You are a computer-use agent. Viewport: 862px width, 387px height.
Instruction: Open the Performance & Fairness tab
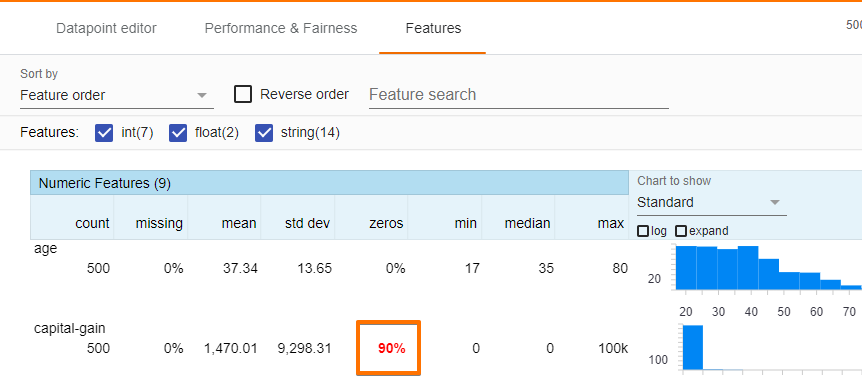281,28
